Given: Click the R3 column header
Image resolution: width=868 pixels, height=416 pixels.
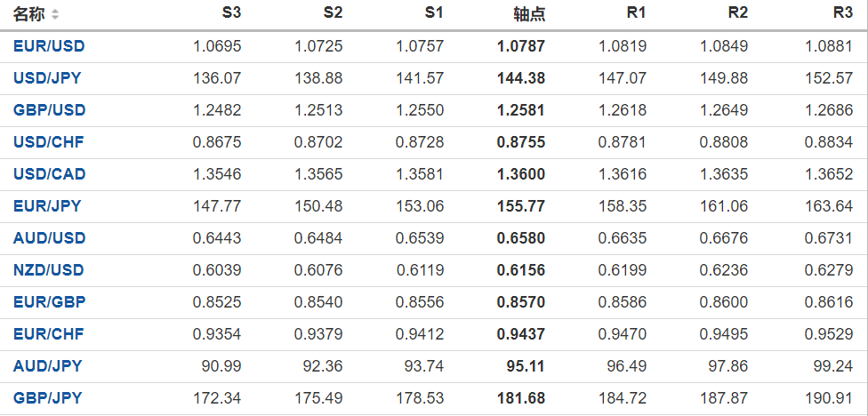Looking at the screenshot, I should pyautogui.click(x=843, y=14).
